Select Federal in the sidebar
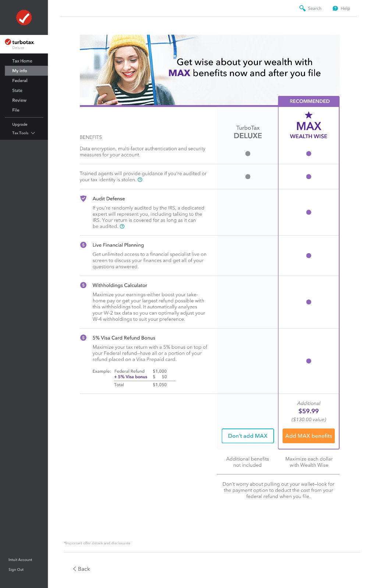The image size is (369, 588). pyautogui.click(x=20, y=80)
